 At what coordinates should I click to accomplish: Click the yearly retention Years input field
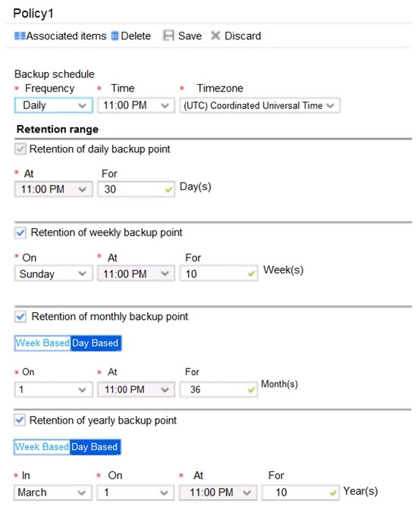[300, 493]
